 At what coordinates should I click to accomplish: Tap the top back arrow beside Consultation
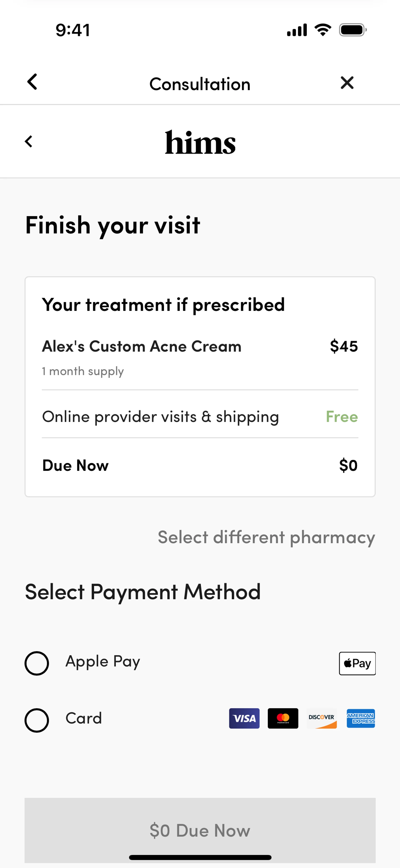click(x=32, y=82)
